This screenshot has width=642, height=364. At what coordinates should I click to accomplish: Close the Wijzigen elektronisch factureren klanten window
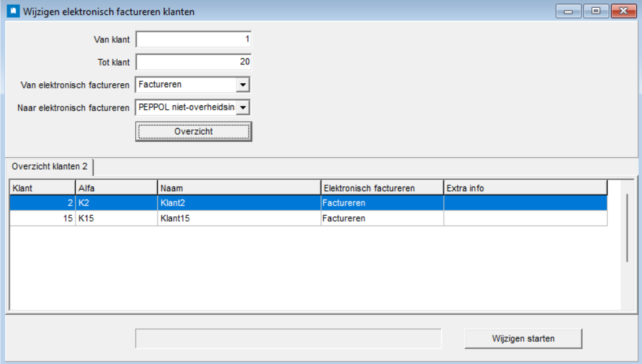(623, 11)
